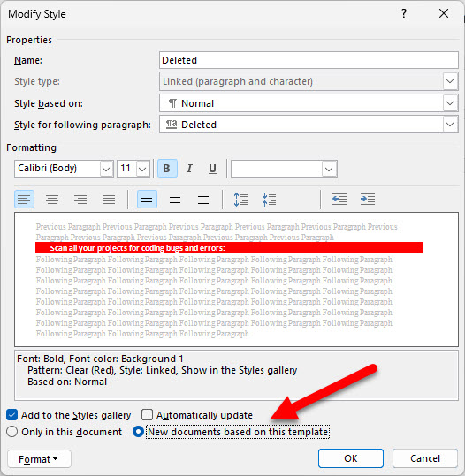Enable Automatically update checkbox

[x=147, y=415]
